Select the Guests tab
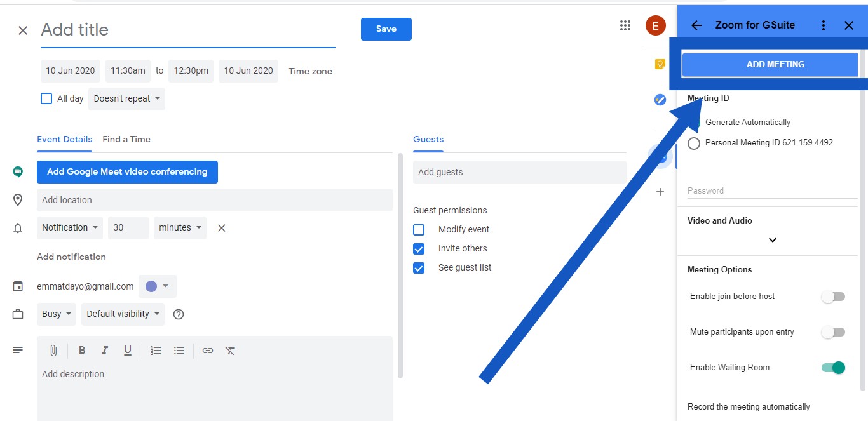868x421 pixels. tap(428, 140)
